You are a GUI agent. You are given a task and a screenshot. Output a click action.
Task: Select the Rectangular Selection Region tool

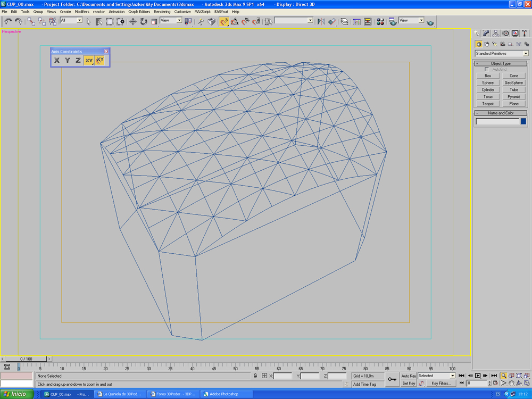110,22
